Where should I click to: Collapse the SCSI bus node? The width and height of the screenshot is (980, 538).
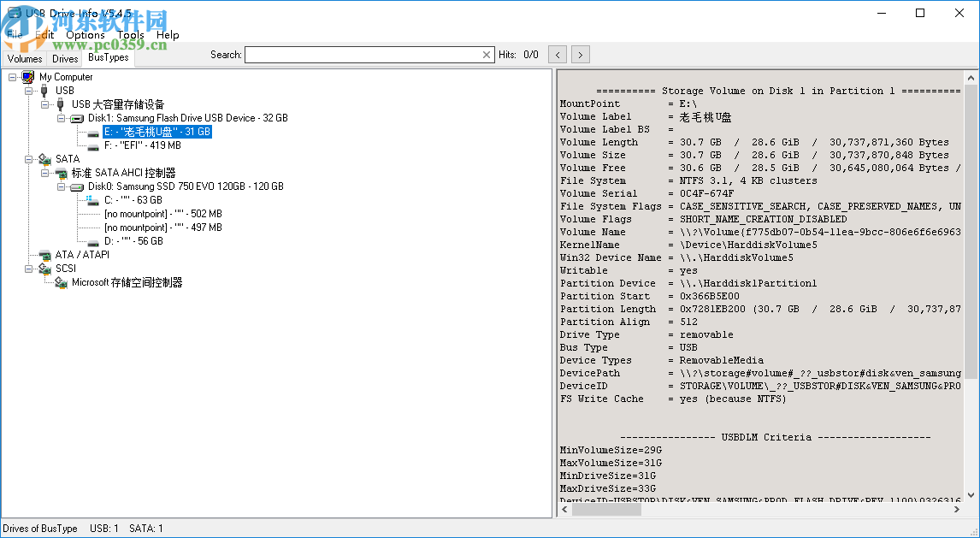(29, 269)
